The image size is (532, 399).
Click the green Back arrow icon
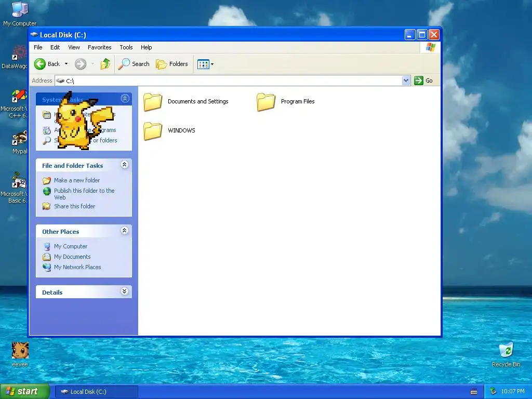point(40,64)
